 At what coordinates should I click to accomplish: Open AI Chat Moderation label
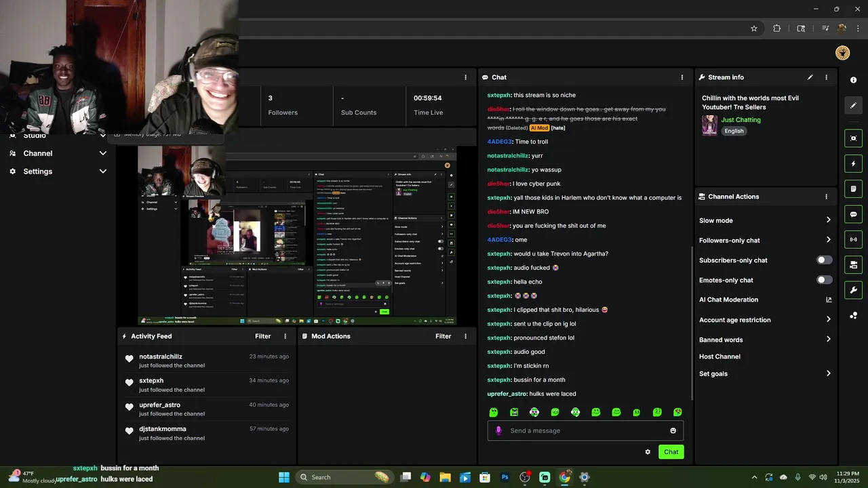728,300
